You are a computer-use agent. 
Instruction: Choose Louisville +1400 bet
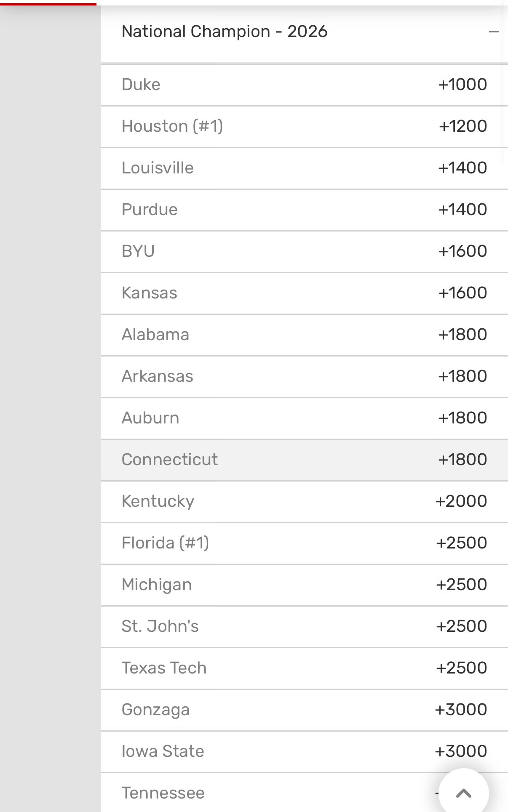pos(305,168)
